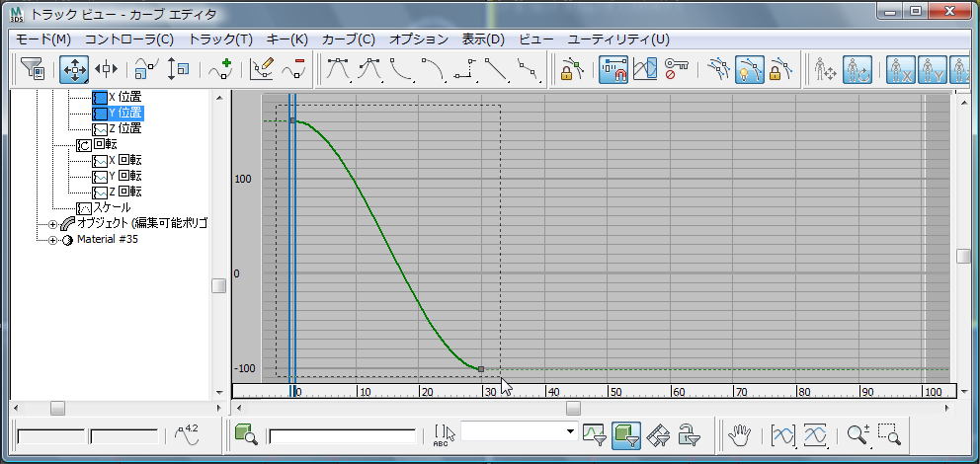The image size is (980, 464).
Task: Toggle Show Tangents lightbulb button
Action: [x=750, y=69]
